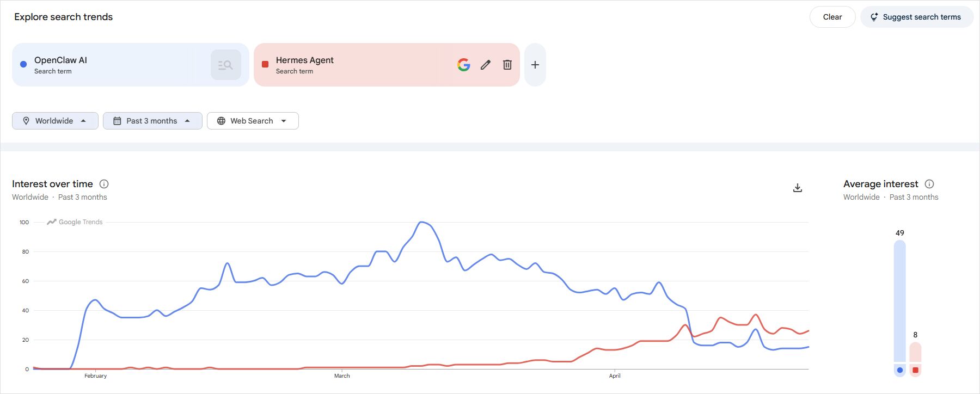
Task: Expand the Web Search category dropdown
Action: (252, 120)
